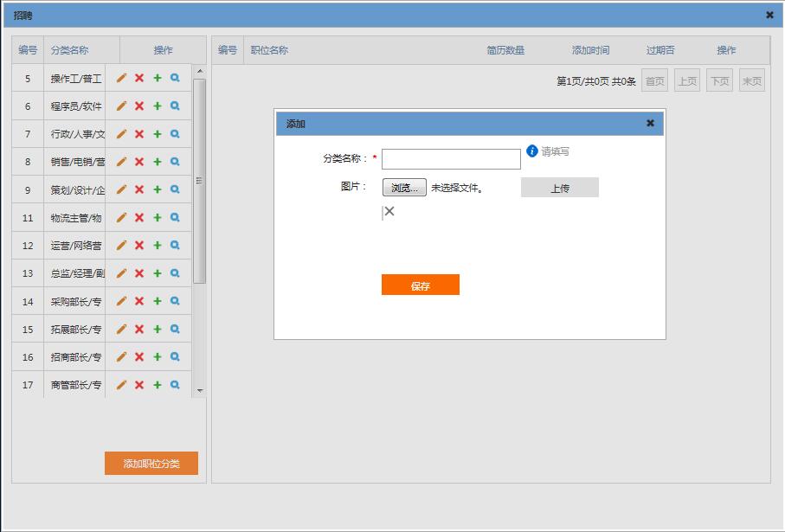The width and height of the screenshot is (785, 532).
Task: View row 17 positions with magnifier icon
Action: (175, 385)
